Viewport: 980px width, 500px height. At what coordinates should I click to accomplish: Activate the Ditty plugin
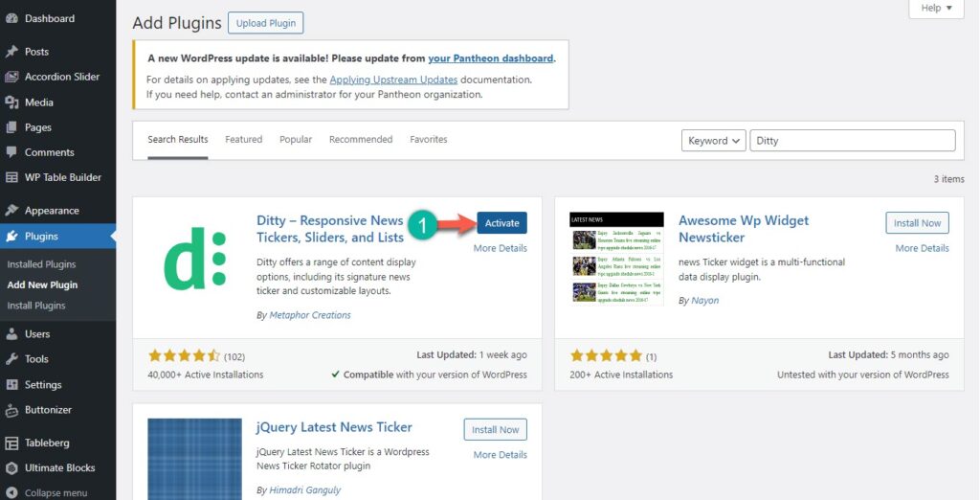pos(501,223)
